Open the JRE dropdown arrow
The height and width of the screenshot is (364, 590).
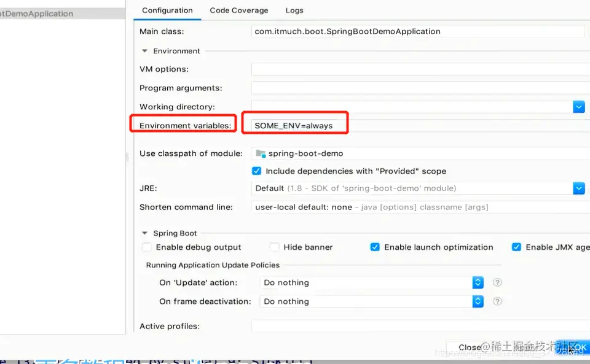[x=579, y=188]
